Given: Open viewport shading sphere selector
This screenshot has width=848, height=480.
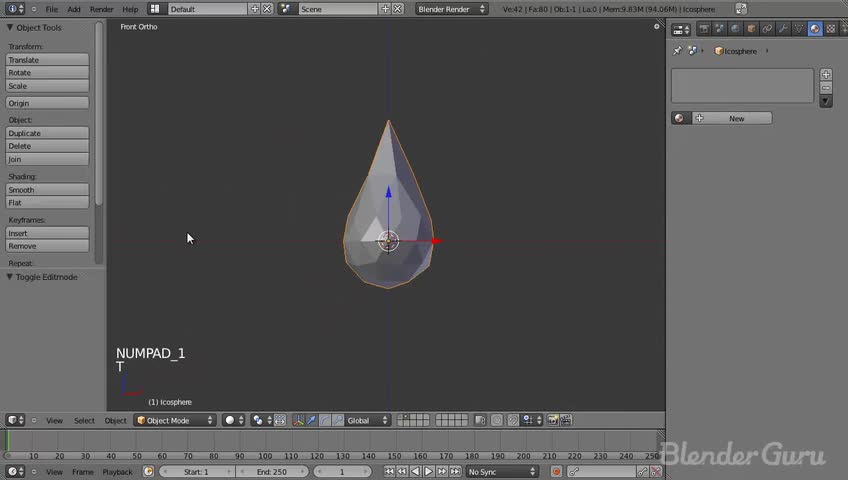Looking at the screenshot, I should [234, 420].
